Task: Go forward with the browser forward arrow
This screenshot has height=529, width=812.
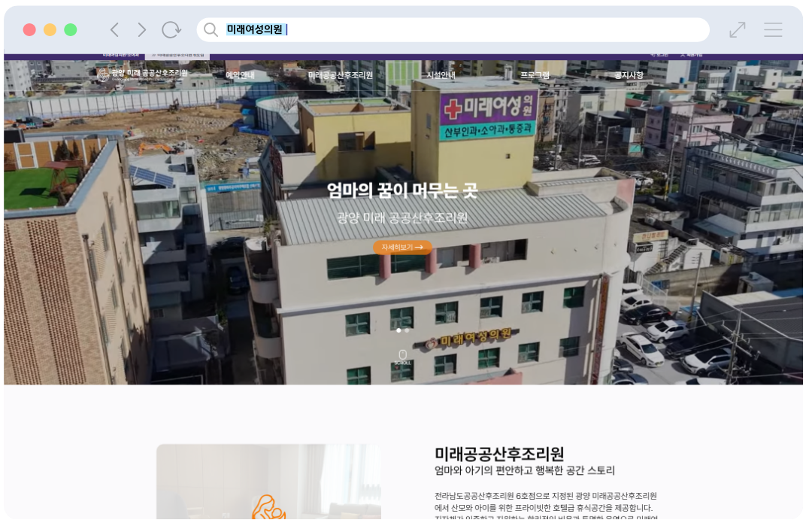Action: [x=141, y=30]
